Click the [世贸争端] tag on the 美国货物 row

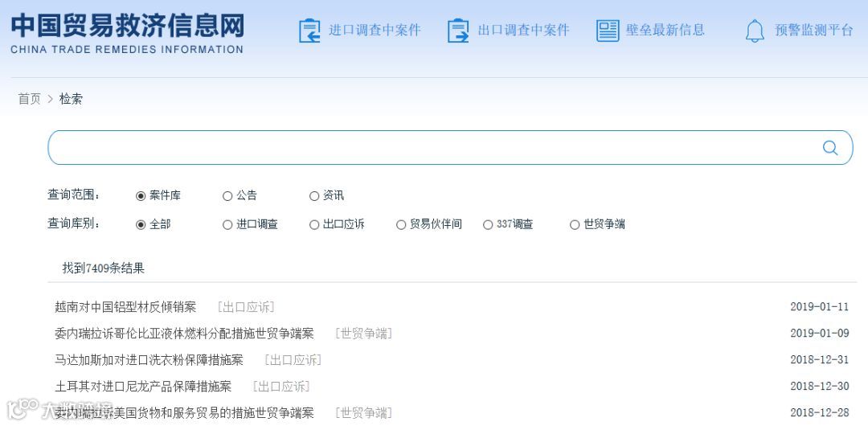[364, 413]
